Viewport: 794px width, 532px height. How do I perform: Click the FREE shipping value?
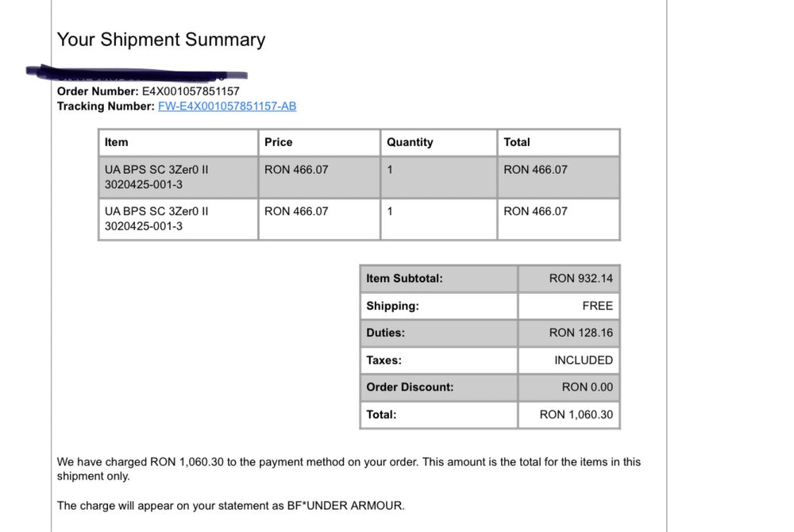(597, 306)
